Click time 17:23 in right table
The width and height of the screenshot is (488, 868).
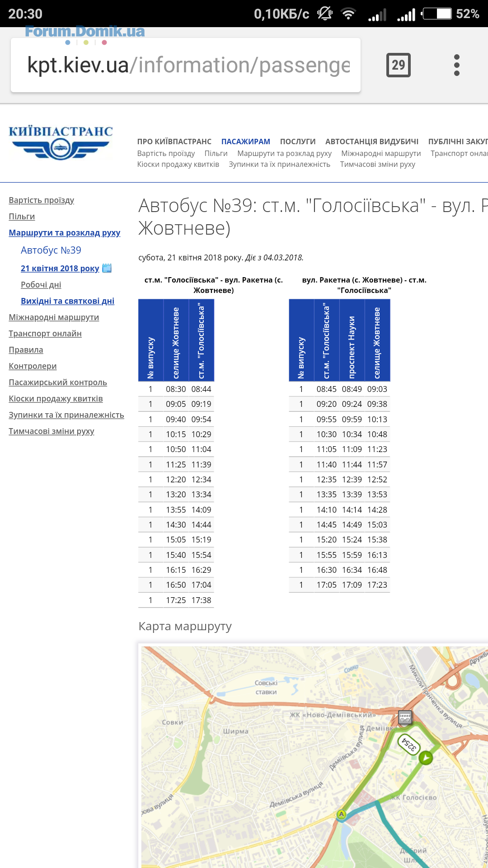377,585
